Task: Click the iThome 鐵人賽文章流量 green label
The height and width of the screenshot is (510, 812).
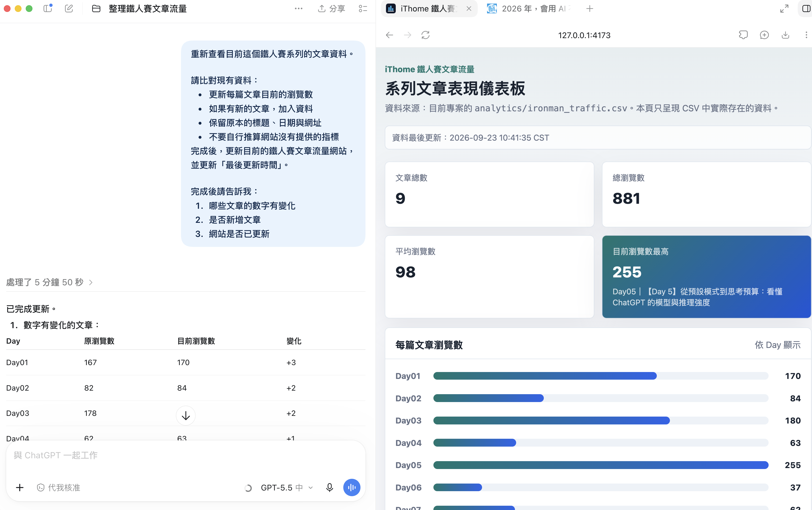Action: click(430, 69)
